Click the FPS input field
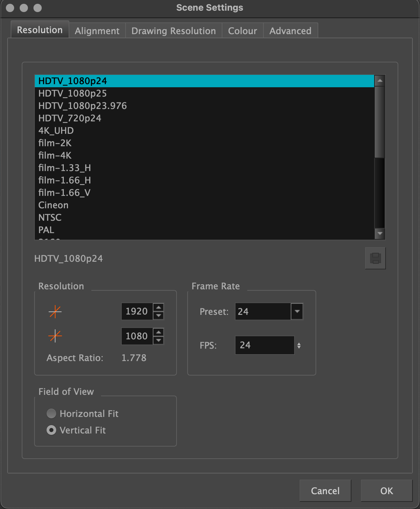Image resolution: width=420 pixels, height=509 pixels. point(264,345)
